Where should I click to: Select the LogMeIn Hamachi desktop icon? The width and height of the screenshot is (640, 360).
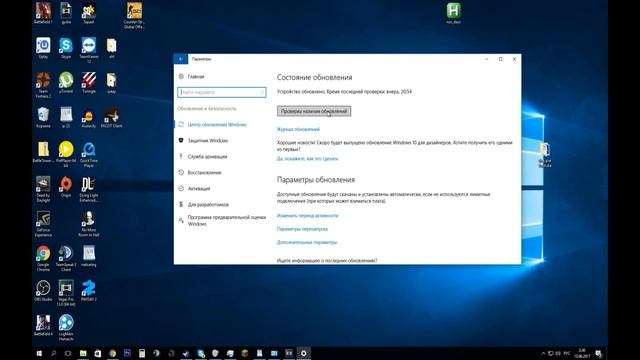[66, 327]
